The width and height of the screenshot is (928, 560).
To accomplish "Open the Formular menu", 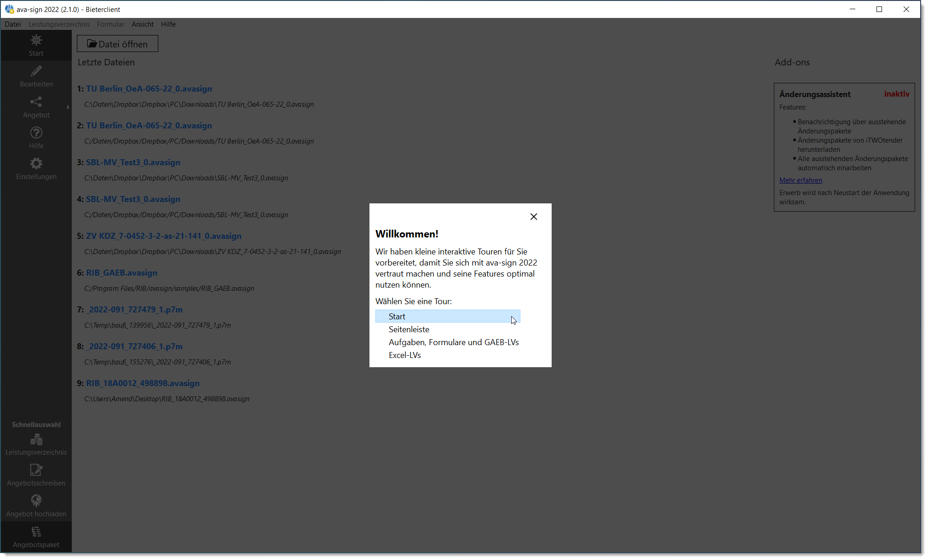I will tap(110, 24).
